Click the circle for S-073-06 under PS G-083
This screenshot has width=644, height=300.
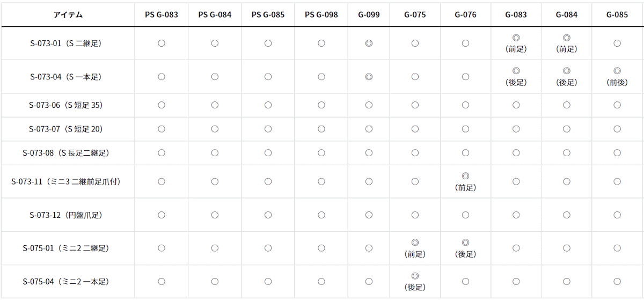point(161,105)
